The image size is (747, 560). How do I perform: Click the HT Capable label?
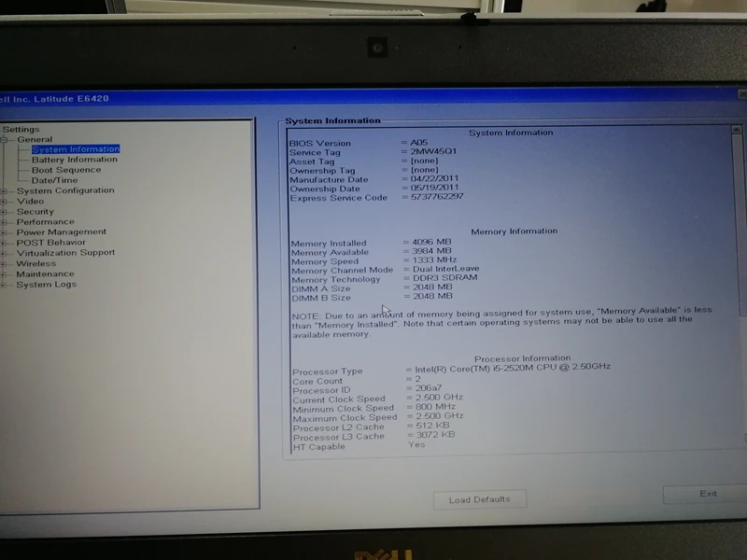click(x=318, y=447)
